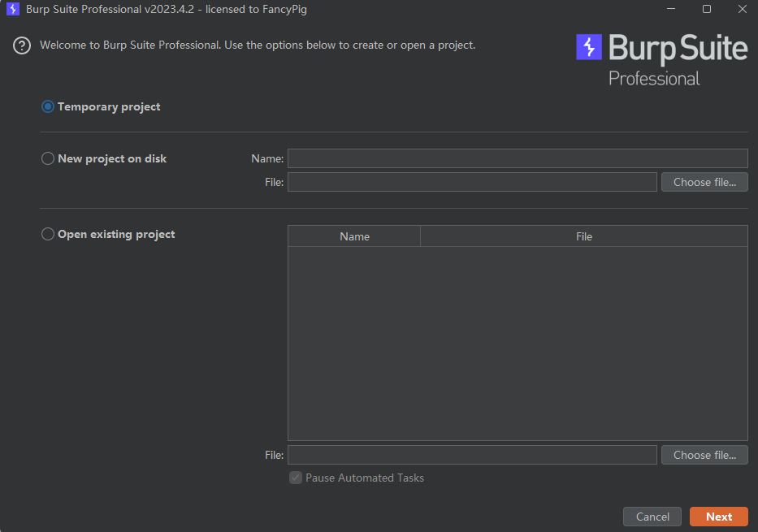Click the Temporary project label text

109,106
